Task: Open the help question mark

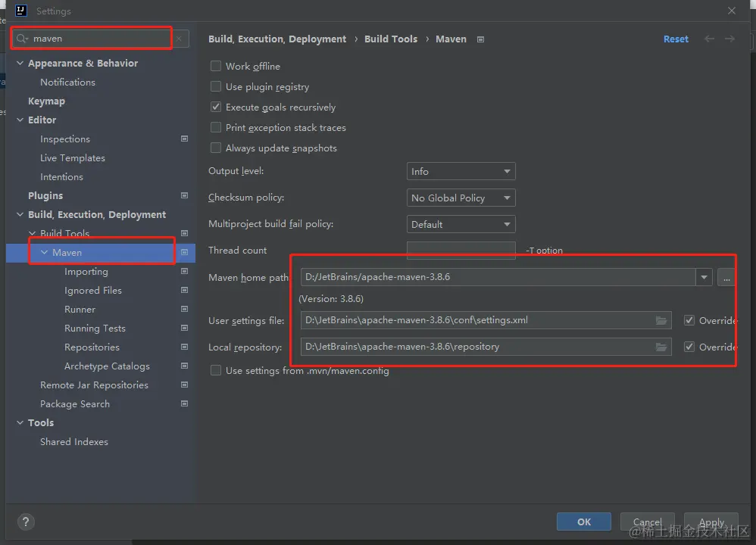Action: pyautogui.click(x=26, y=522)
